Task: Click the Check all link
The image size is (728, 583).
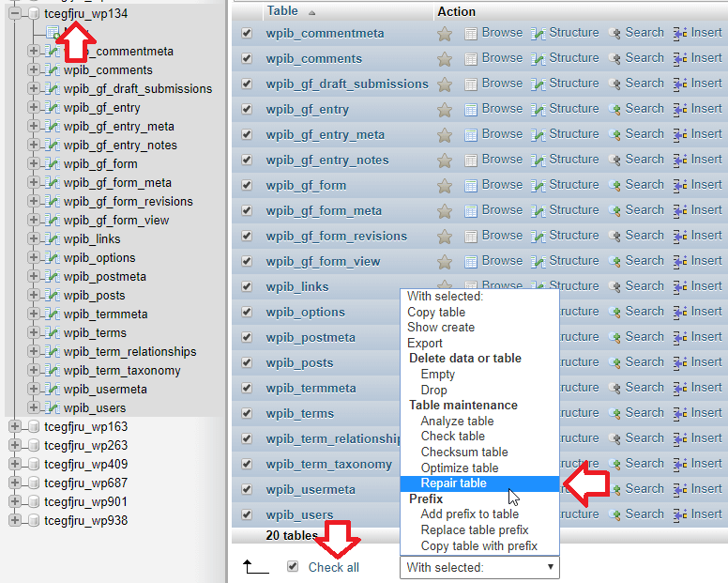Action: (334, 567)
